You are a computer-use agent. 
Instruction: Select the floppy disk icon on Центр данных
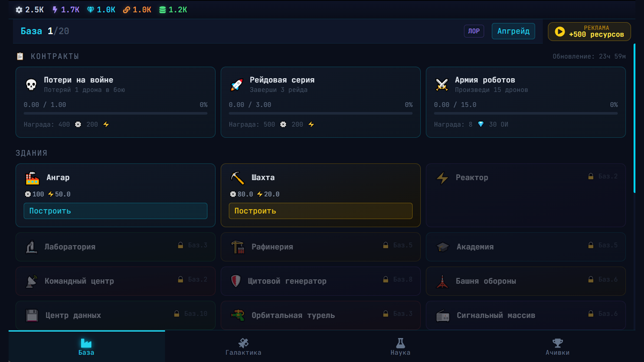32,315
